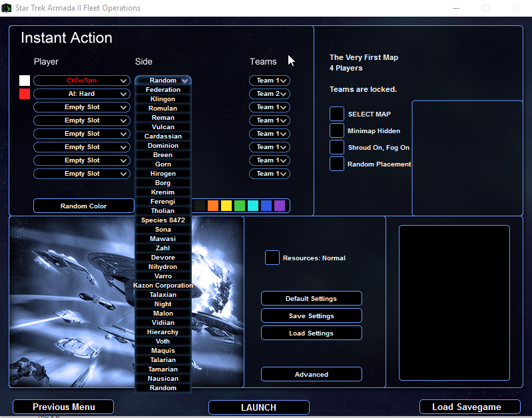532x418 pixels.
Task: Select Klingon from the side list
Action: click(163, 99)
